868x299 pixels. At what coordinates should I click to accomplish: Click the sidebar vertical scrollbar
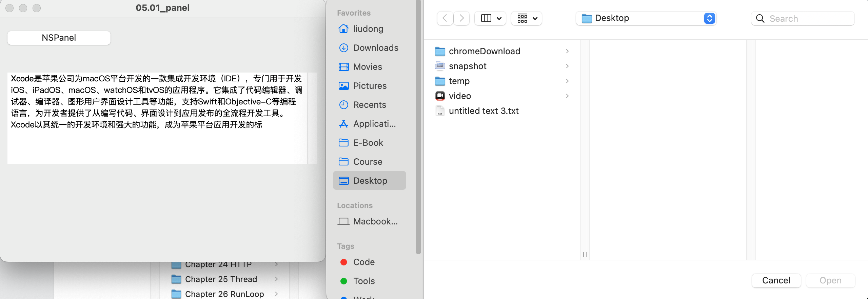tap(418, 127)
